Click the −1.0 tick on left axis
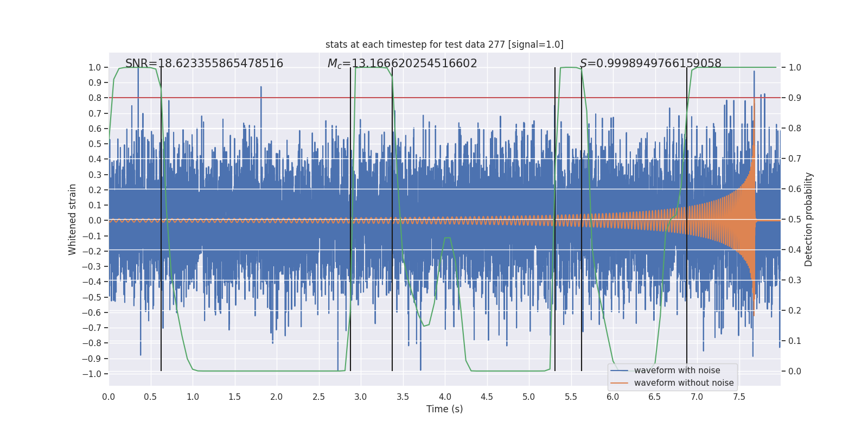868x434 pixels. coord(92,374)
